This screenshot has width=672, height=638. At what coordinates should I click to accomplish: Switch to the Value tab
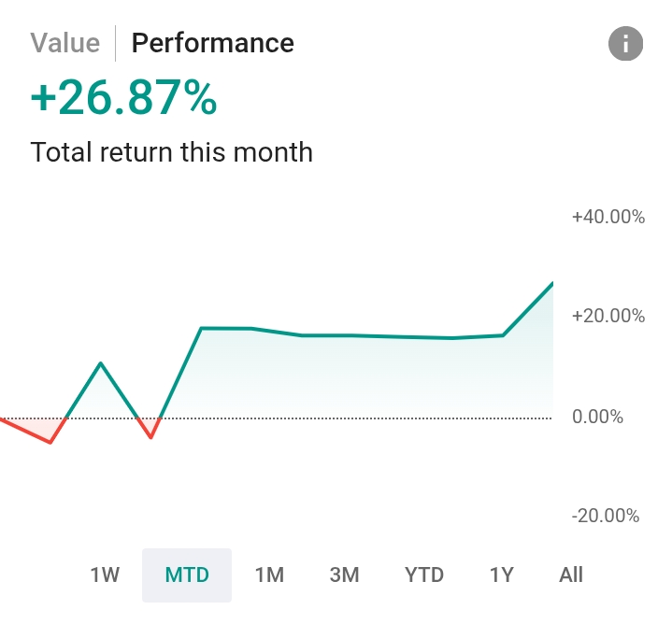tap(64, 43)
